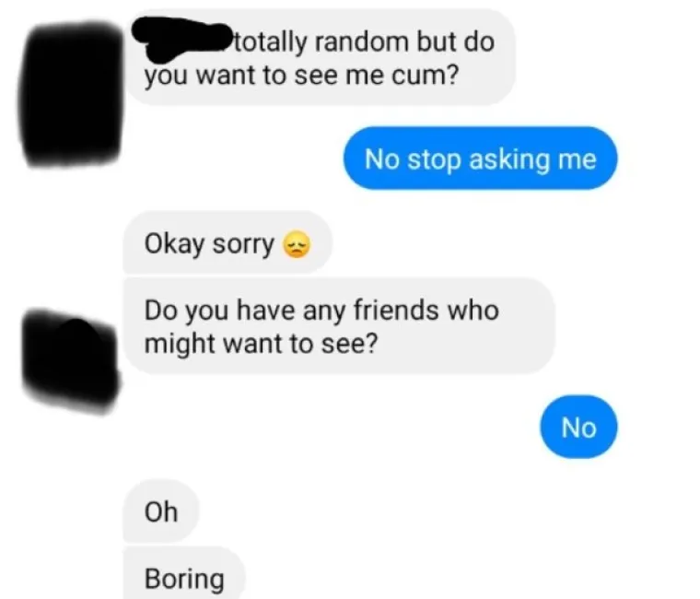Screen dimensions: 700x599
Task: Click the blacked-out sender avatar at top
Action: (71, 94)
